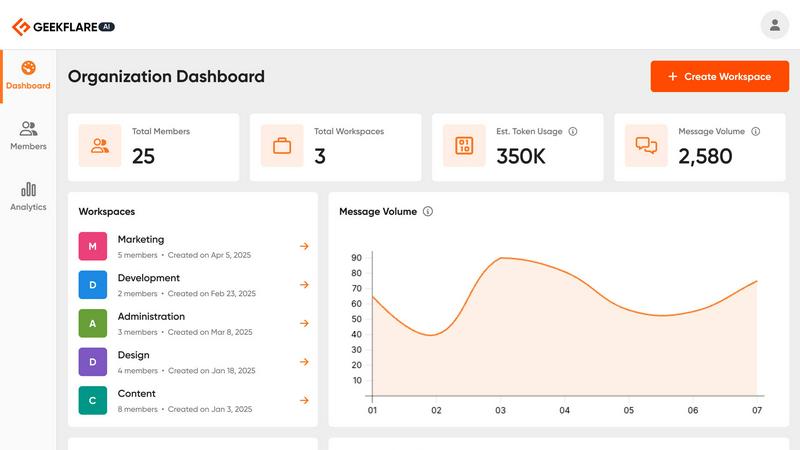This screenshot has width=800, height=450.
Task: Click info icon beside Message Volume chart title
Action: 428,212
